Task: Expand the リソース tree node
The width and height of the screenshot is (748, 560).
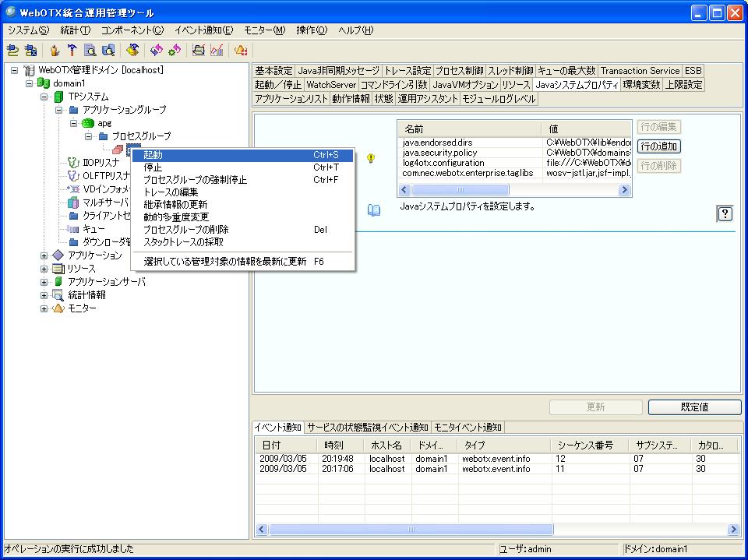Action: tap(44, 269)
